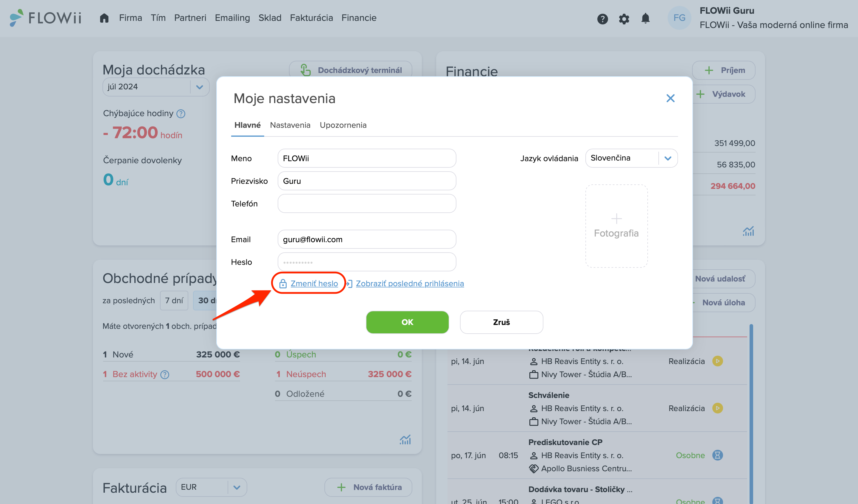Click the plus icon on Príjem button
Viewport: 858px width, 504px height.
[x=708, y=70]
